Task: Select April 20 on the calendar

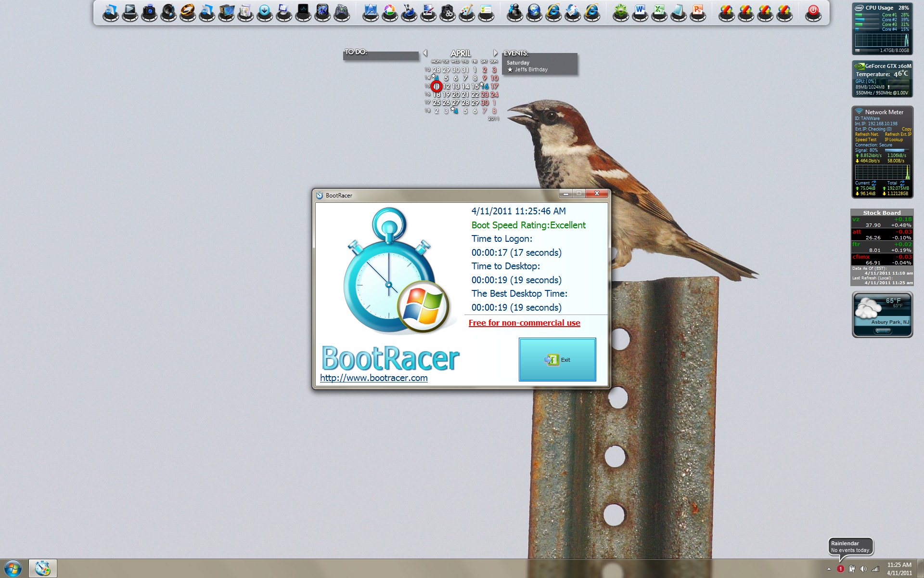Action: coord(455,94)
